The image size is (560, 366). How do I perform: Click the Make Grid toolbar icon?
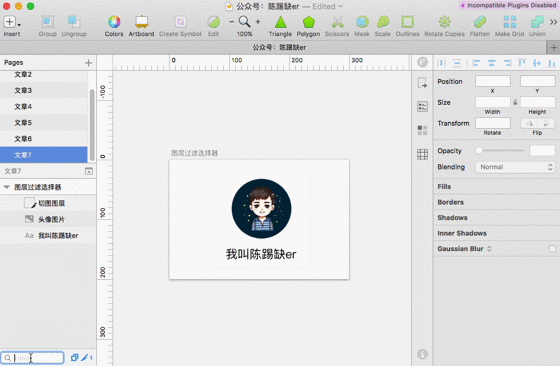tap(509, 26)
